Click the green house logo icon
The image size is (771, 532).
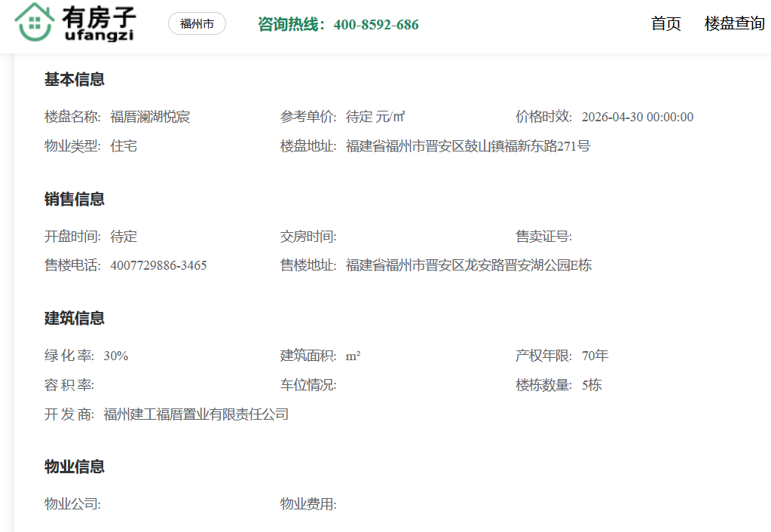click(x=34, y=22)
